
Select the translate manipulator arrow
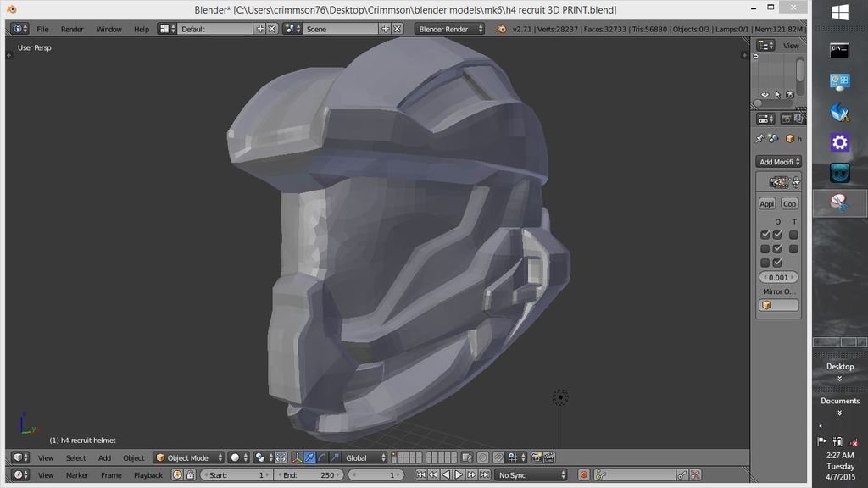309,457
